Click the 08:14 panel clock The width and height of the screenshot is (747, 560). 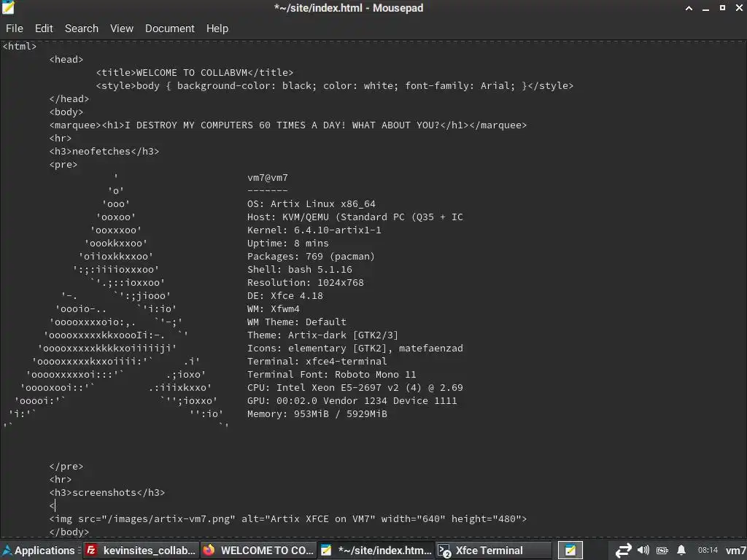708,551
